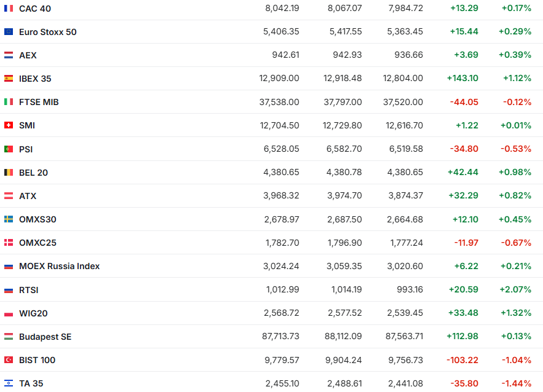Screen dimensions: 543x392
Task: Click the Turkey flag icon beside BIST 100
Action: pos(9,360)
